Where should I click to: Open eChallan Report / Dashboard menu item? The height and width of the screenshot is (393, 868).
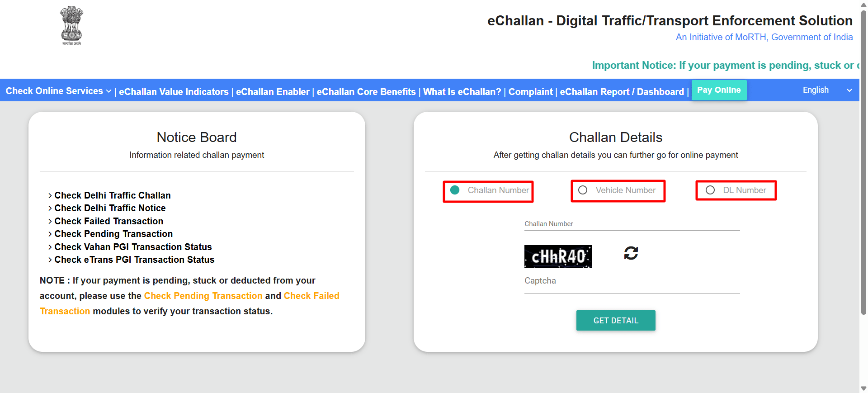click(622, 92)
